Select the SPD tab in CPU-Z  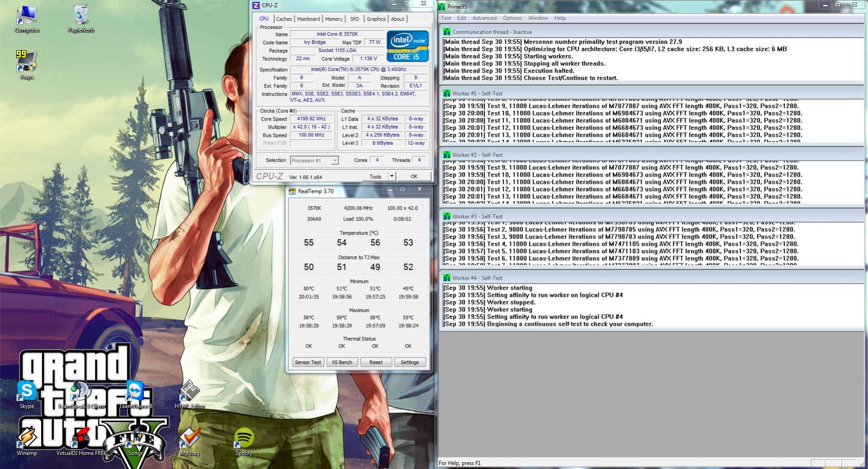click(354, 19)
